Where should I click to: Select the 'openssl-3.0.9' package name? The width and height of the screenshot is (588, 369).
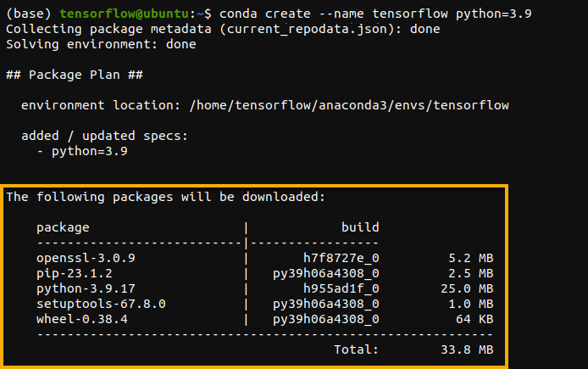[86, 258]
